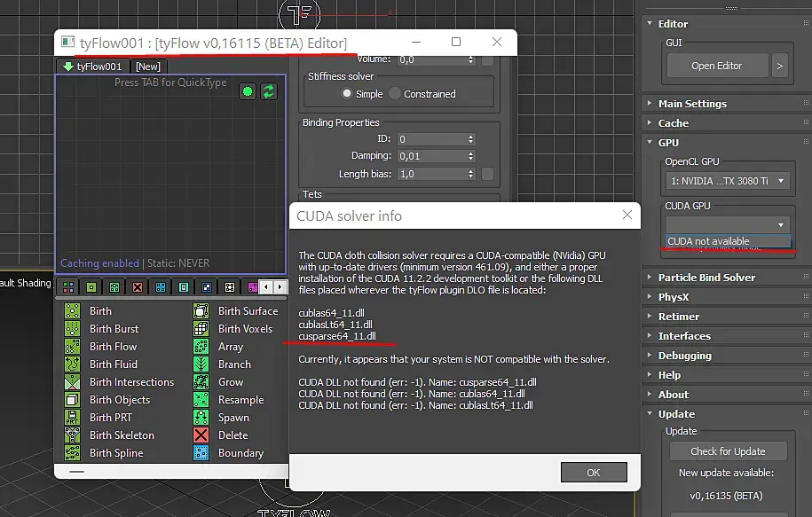Select the Birth Surface operator icon
This screenshot has height=517, width=812.
pyautogui.click(x=201, y=311)
